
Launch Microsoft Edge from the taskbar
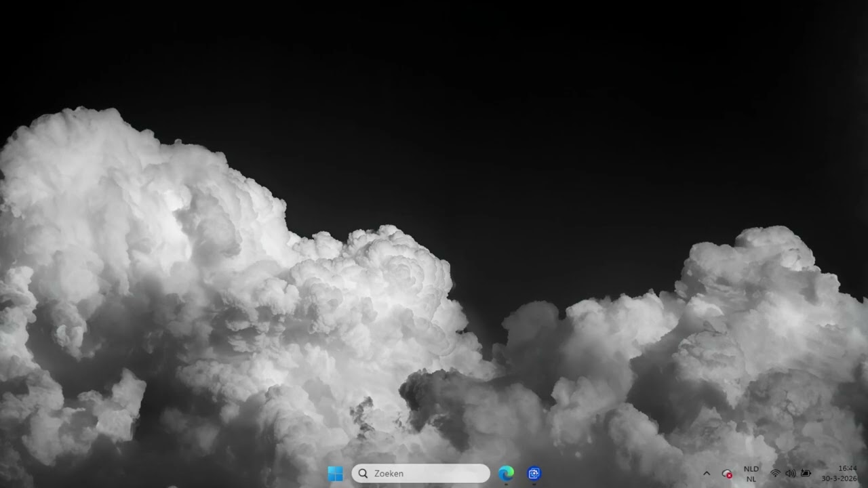(506, 474)
